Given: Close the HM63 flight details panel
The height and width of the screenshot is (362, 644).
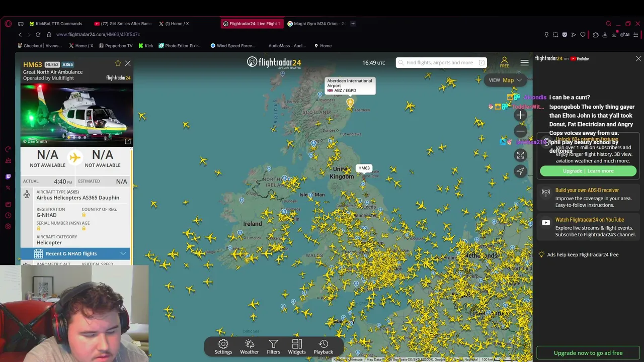Looking at the screenshot, I should point(128,63).
